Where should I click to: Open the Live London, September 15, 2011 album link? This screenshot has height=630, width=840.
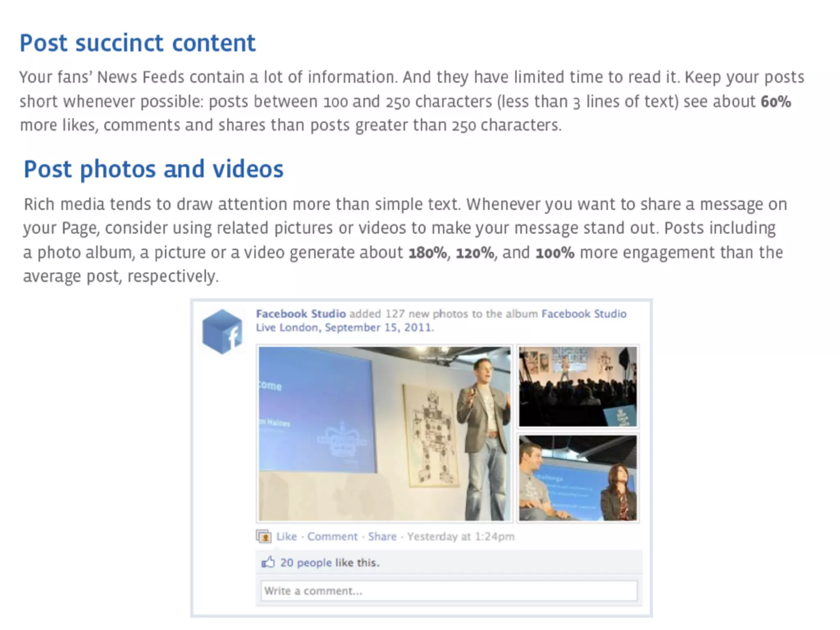click(345, 328)
